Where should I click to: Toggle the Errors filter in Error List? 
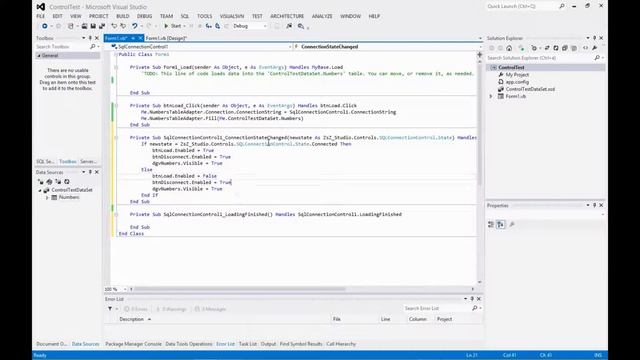point(136,309)
